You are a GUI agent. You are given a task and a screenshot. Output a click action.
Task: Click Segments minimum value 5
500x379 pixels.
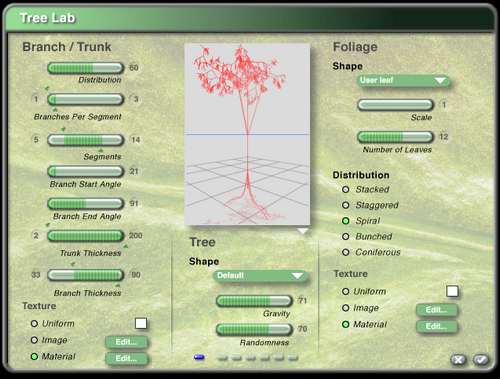pyautogui.click(x=36, y=139)
